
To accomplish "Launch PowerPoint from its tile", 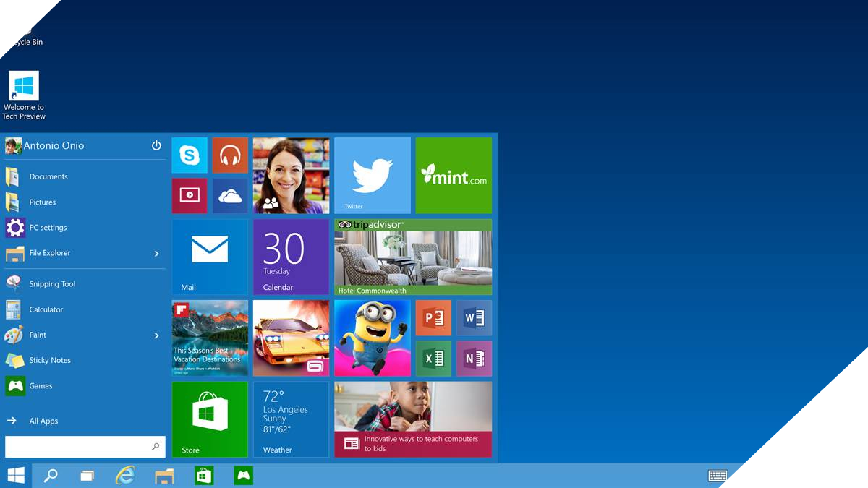I will [433, 317].
